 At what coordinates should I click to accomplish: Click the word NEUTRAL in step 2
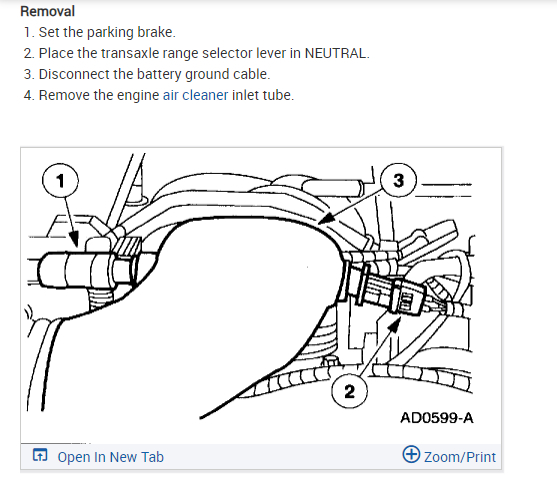point(337,53)
